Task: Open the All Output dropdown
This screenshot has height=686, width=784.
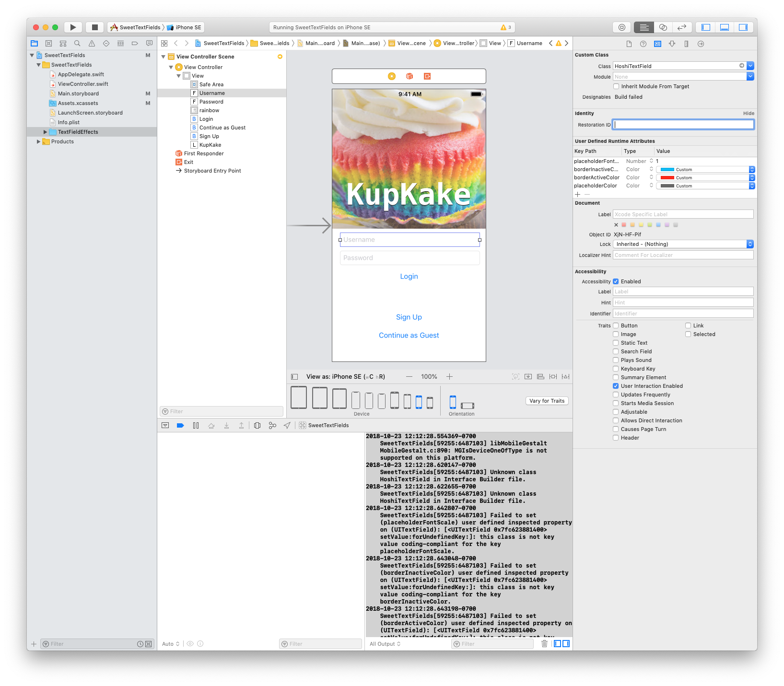Action: (x=385, y=644)
